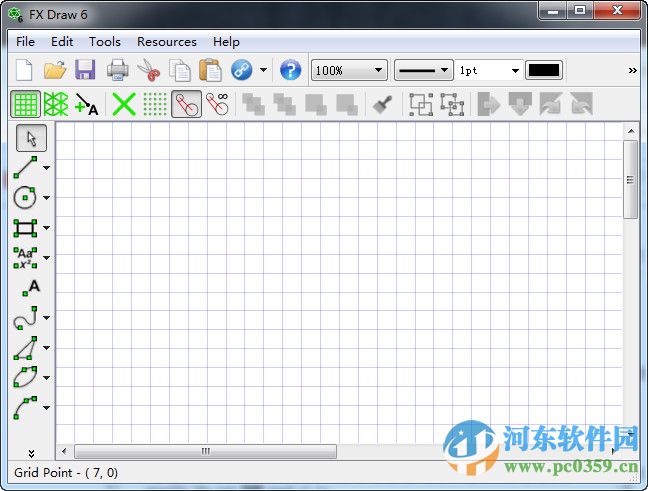
Task: Open help via blue question mark
Action: point(291,70)
